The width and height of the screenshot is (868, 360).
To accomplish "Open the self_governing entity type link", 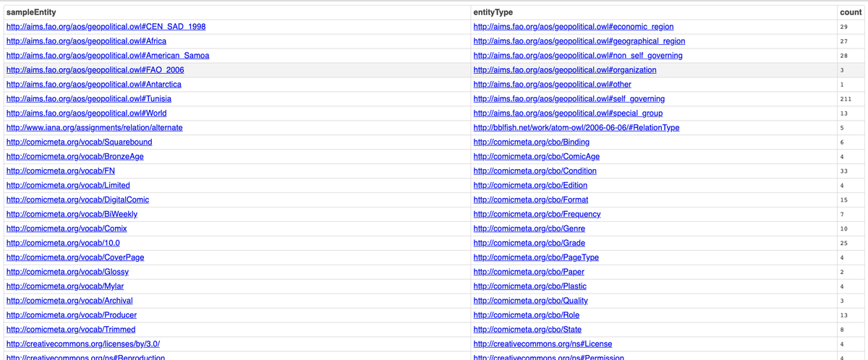I will click(569, 99).
